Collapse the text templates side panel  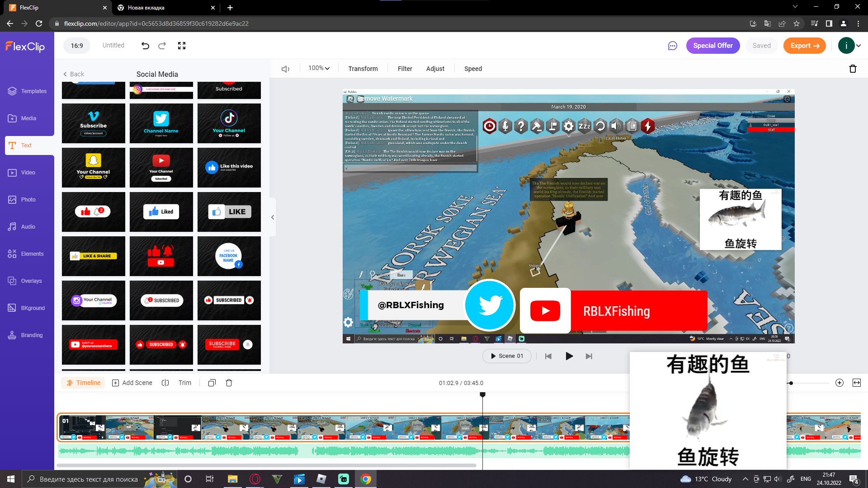tap(273, 217)
